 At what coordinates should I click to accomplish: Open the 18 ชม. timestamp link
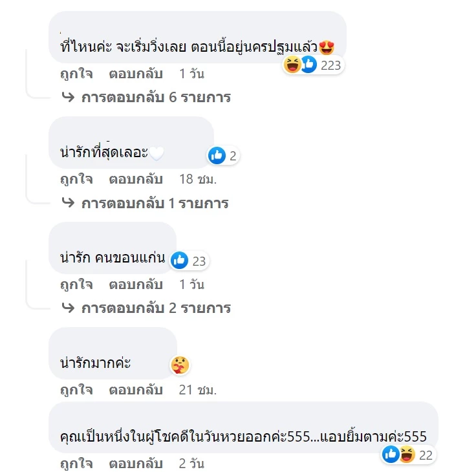pyautogui.click(x=197, y=179)
